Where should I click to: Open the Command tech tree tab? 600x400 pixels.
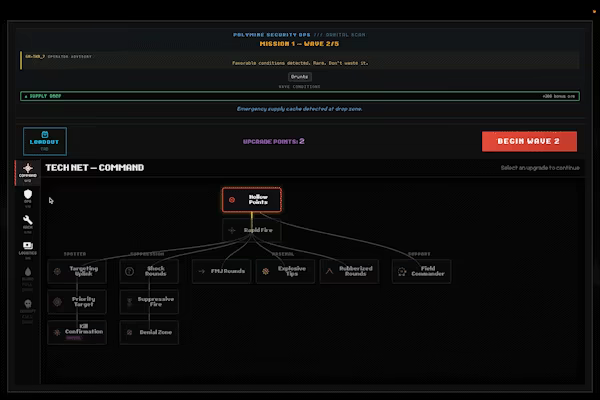point(28,173)
